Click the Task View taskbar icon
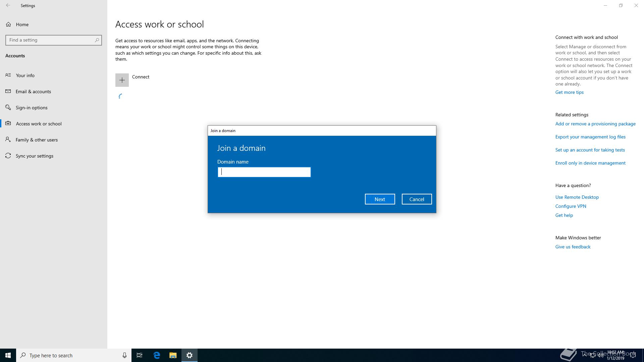 point(140,355)
